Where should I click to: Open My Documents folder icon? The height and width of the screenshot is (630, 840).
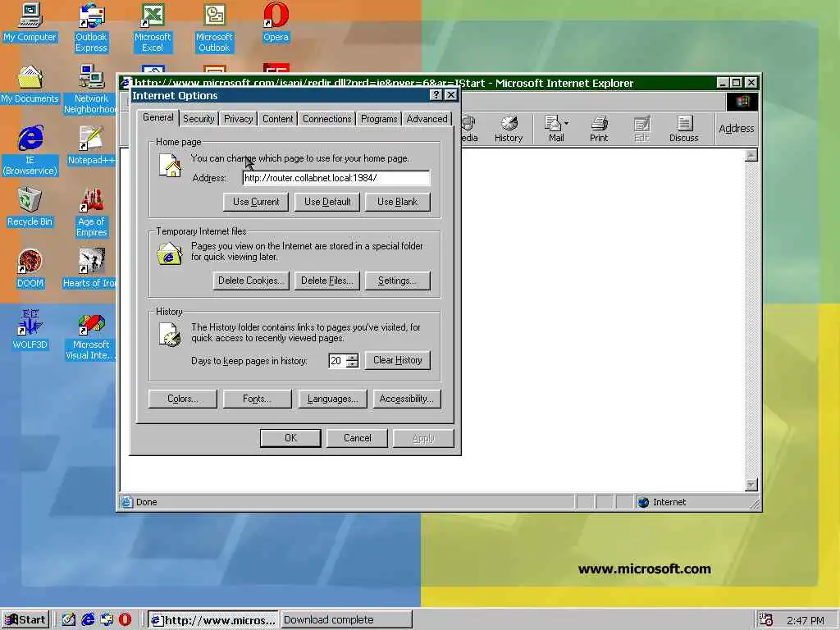click(30, 84)
